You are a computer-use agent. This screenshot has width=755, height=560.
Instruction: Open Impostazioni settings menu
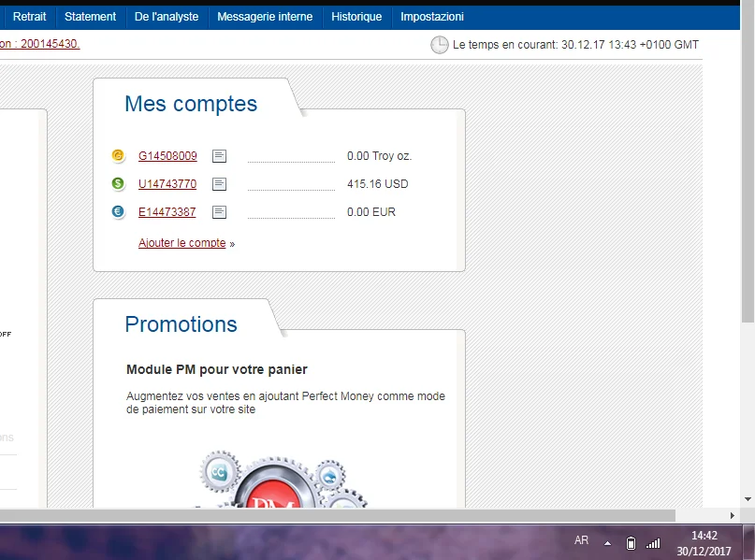pos(431,17)
